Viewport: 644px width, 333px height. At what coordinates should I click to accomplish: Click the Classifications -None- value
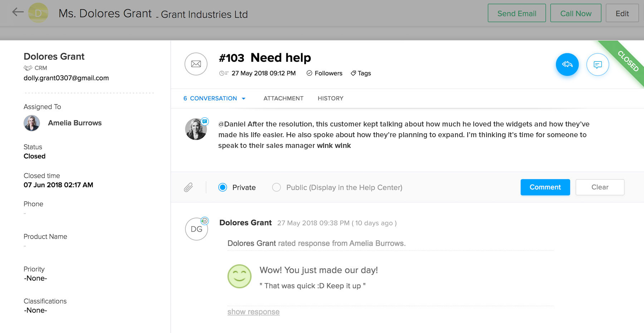point(35,310)
